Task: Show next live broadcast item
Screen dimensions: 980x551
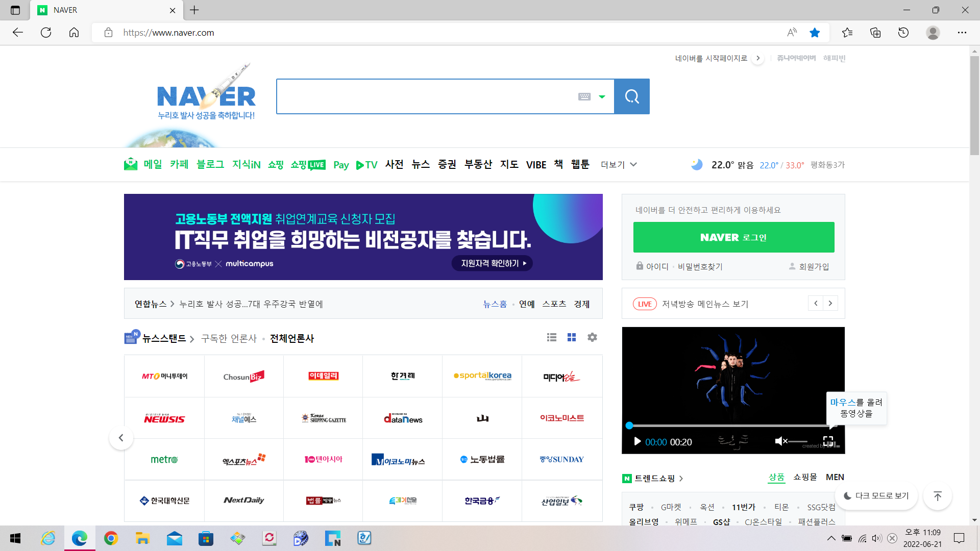Action: click(x=830, y=304)
